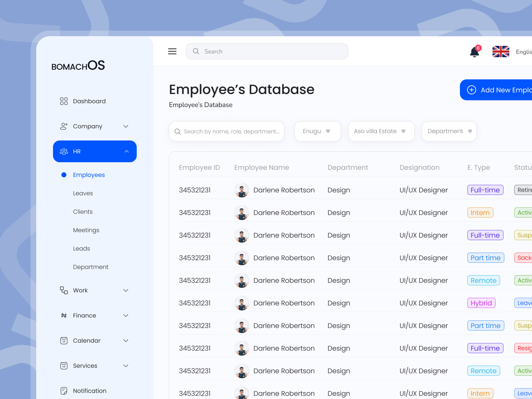Click the employee search input field
532x399 pixels.
tap(226, 131)
